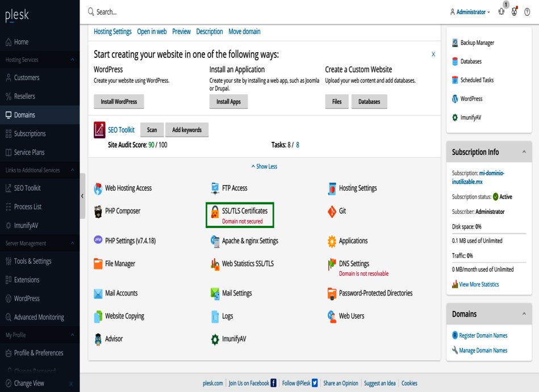539x392 pixels.
Task: Click the SEO Toolkit Scan button
Action: (x=152, y=130)
